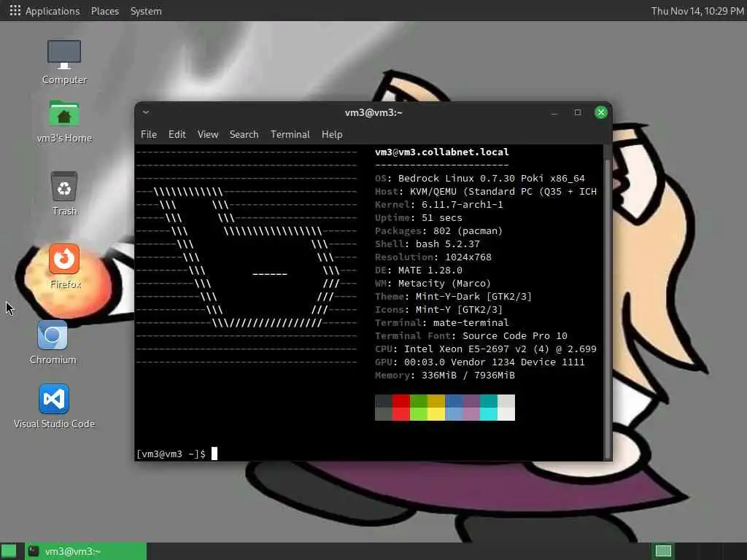Open the Terminal menu in menubar

pyautogui.click(x=290, y=134)
